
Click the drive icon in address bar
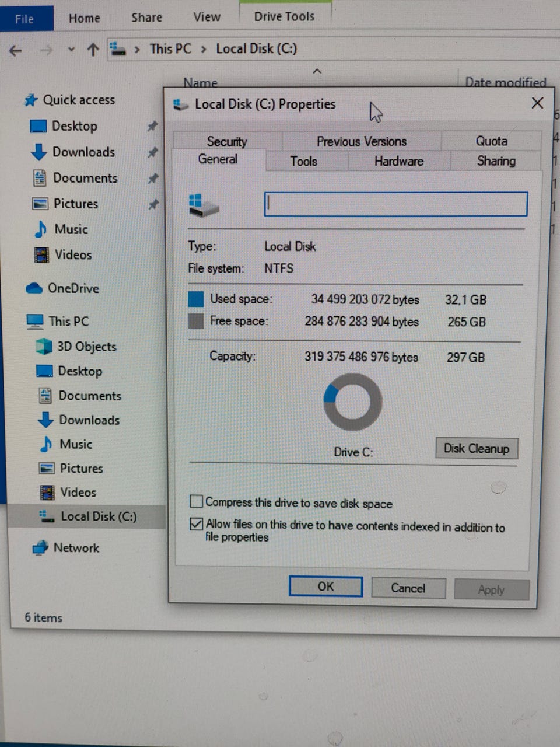pyautogui.click(x=118, y=48)
